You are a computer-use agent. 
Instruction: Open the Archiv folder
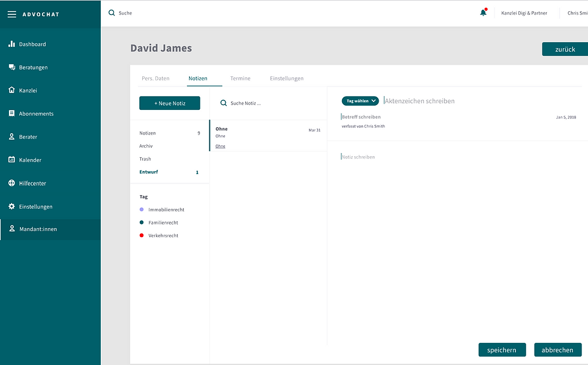[146, 146]
